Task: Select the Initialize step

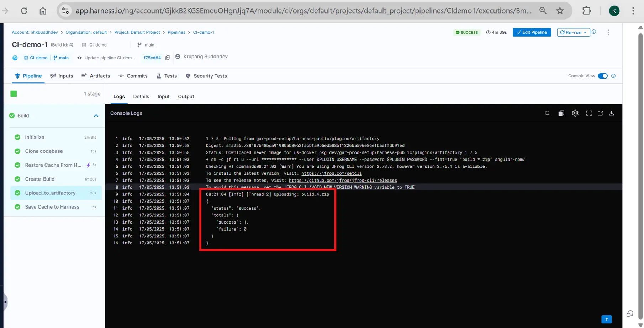Action: (56, 137)
